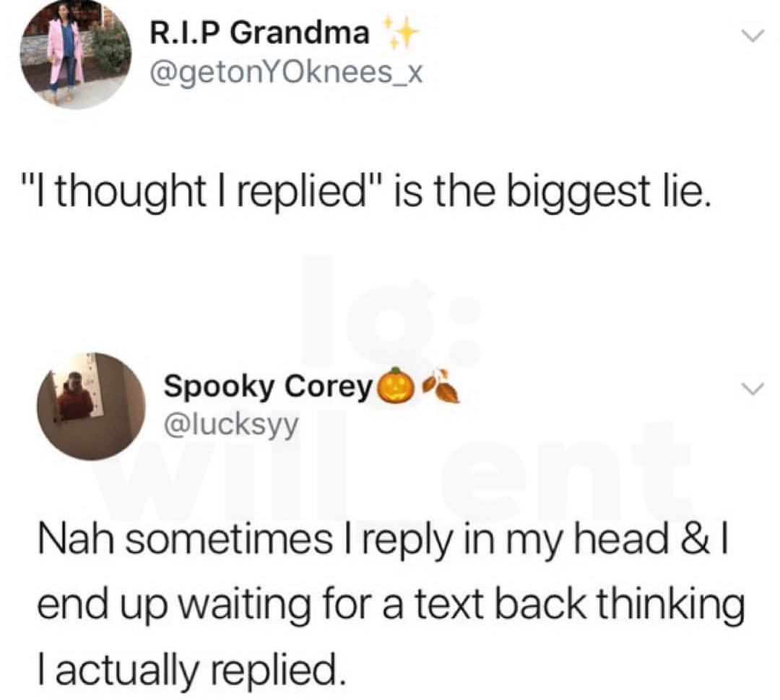
Task: Click the R.I.P Grandma display name
Action: [x=259, y=33]
